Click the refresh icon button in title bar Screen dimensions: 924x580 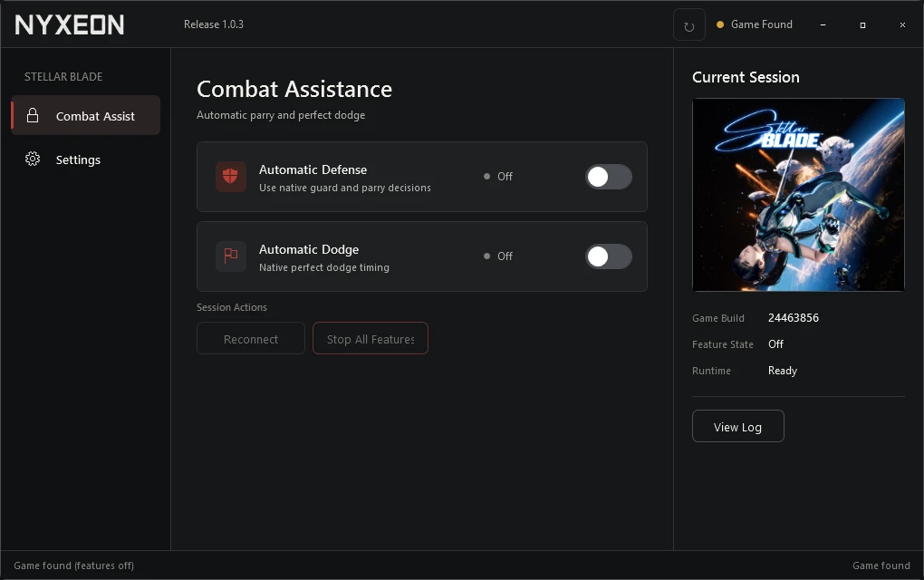[688, 24]
